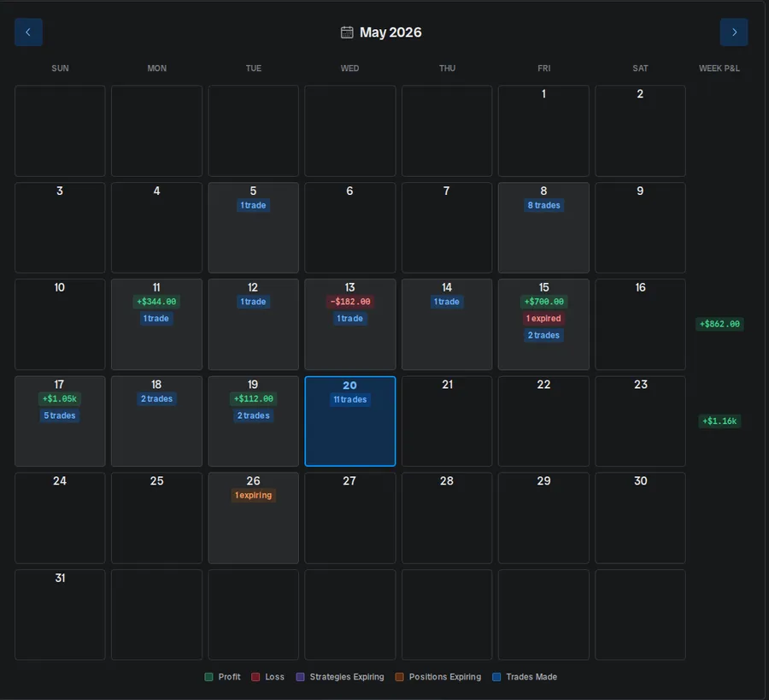Select the Positions Expiring legend swatch
The image size is (769, 700).
[400, 677]
